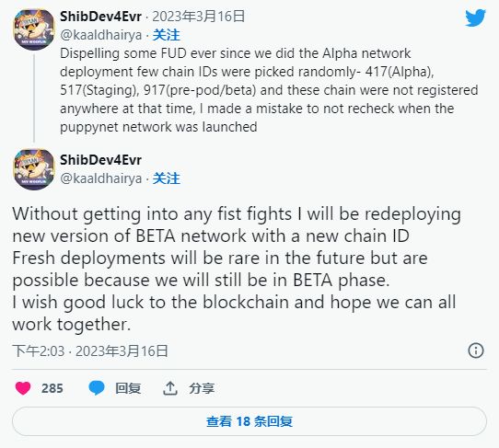Open the second ShibDev4Evr display name

[100, 160]
